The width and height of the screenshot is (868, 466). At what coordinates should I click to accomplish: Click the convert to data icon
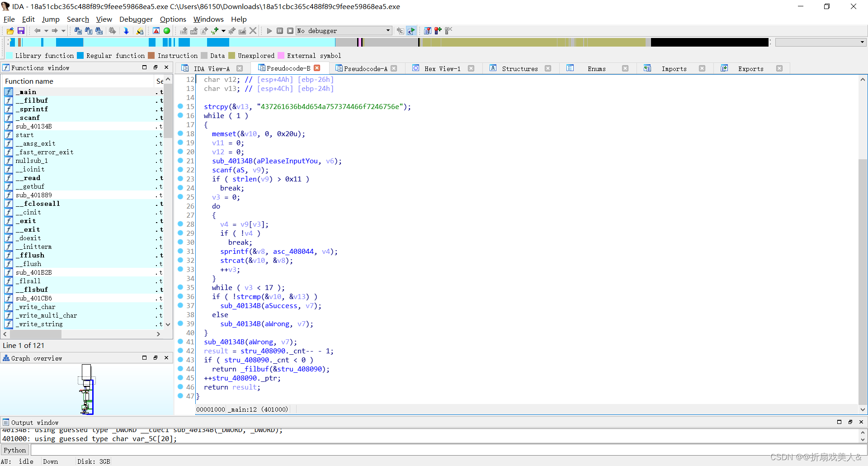194,31
